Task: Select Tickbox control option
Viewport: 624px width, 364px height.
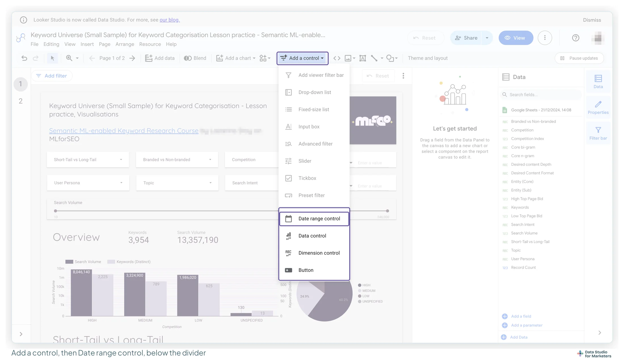Action: pos(314,178)
